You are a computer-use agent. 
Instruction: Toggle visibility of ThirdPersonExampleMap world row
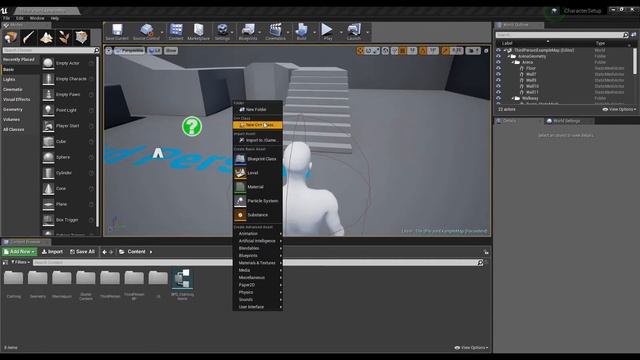click(498, 50)
